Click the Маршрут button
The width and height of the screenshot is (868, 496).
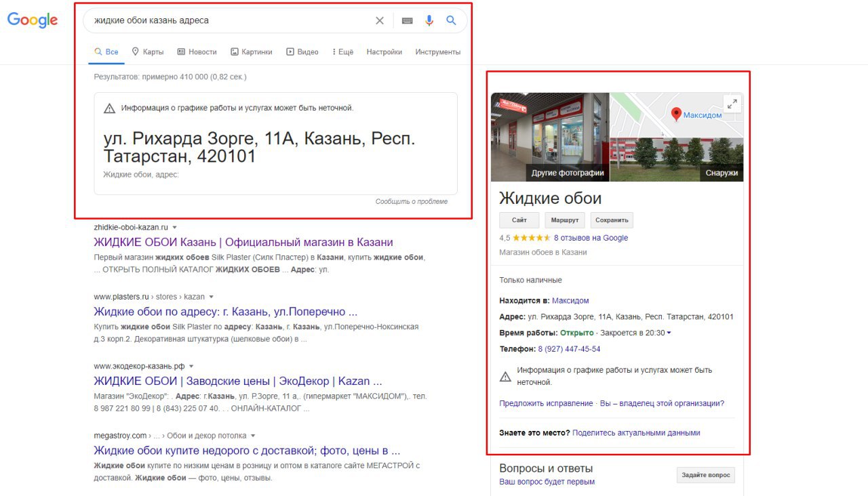565,220
